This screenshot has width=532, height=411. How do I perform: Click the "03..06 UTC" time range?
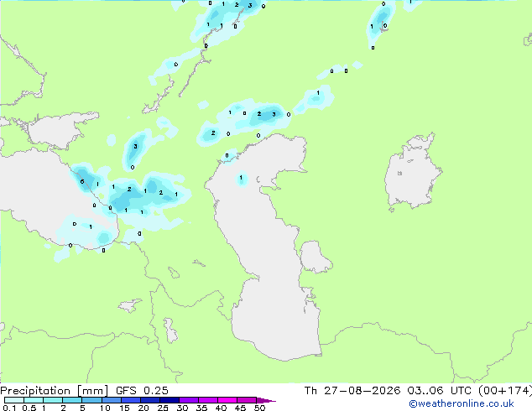point(440,391)
